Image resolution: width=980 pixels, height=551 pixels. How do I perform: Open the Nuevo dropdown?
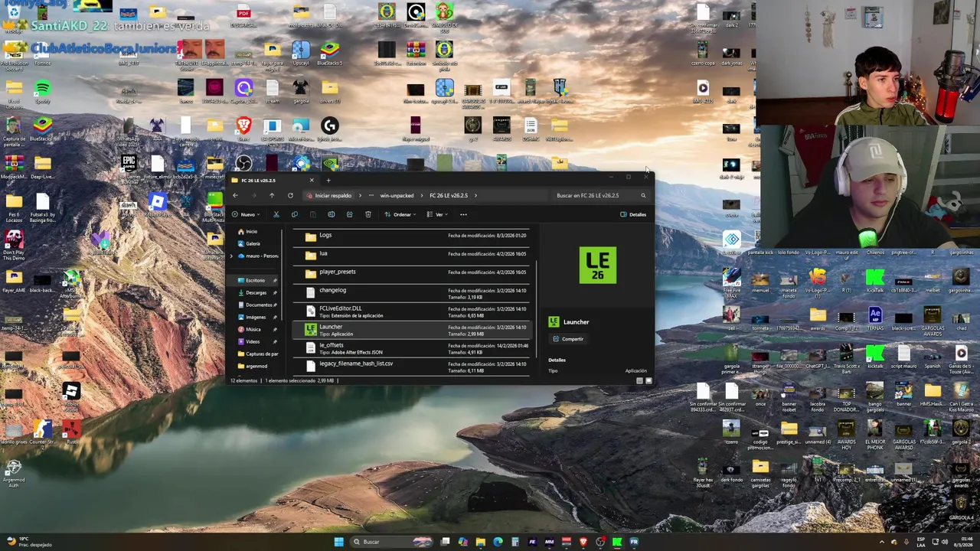click(x=246, y=214)
